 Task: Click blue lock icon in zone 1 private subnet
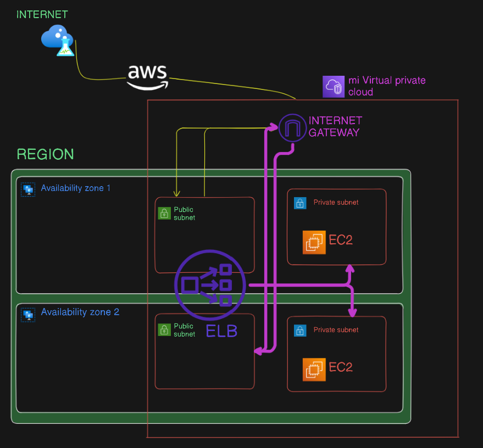(x=300, y=203)
